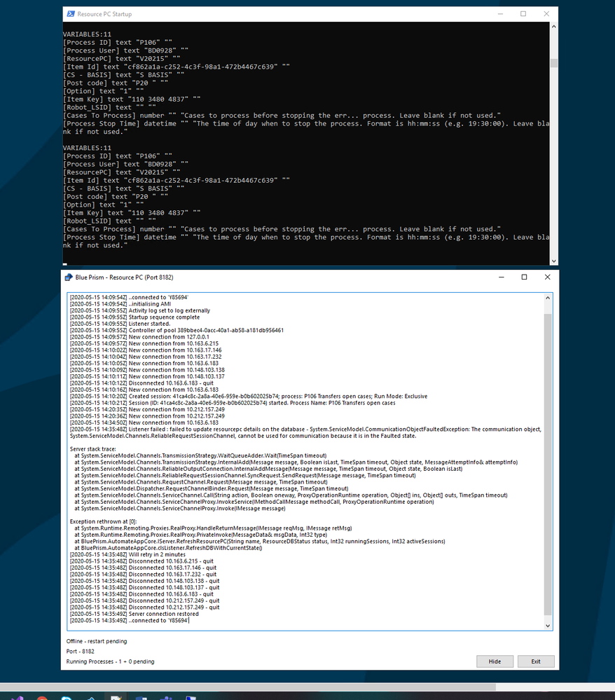
Task: Click the 'RefreshDBWithCurrentState()' stack trace line
Action: [168, 548]
